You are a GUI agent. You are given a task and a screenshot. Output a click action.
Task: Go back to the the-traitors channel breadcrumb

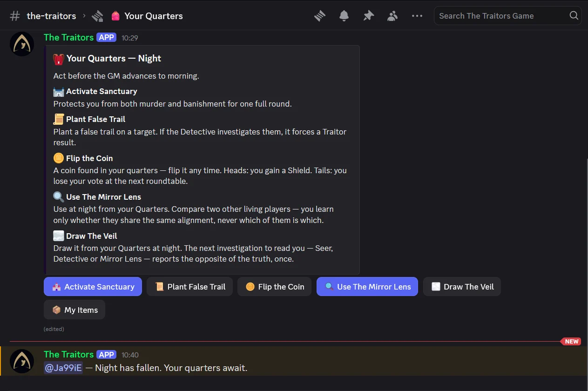[51, 16]
